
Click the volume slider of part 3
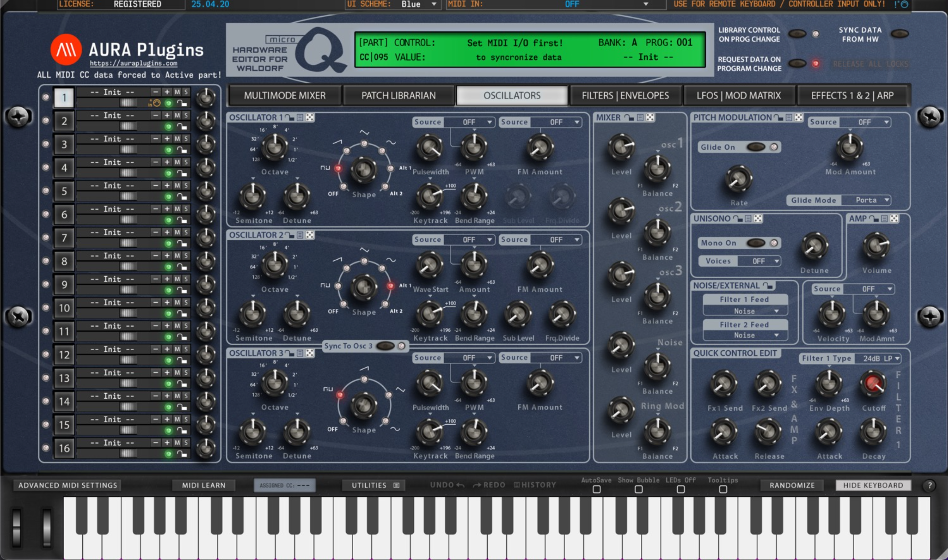128,149
